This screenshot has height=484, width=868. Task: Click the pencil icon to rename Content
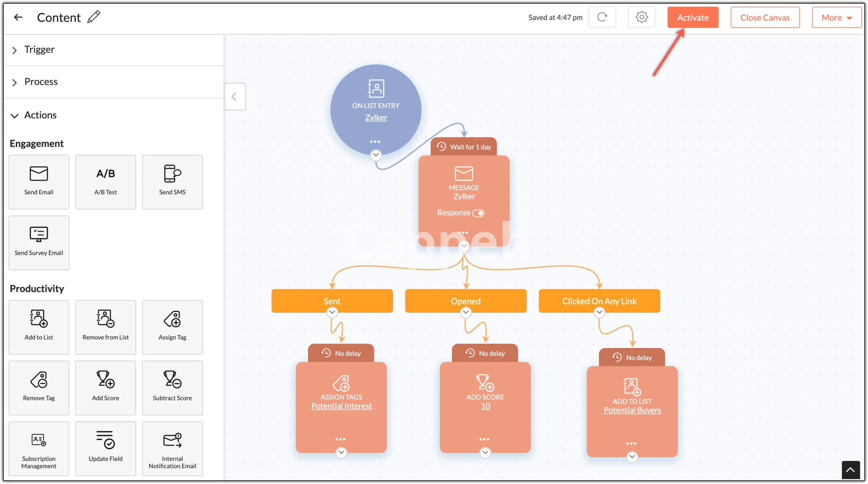[x=94, y=17]
